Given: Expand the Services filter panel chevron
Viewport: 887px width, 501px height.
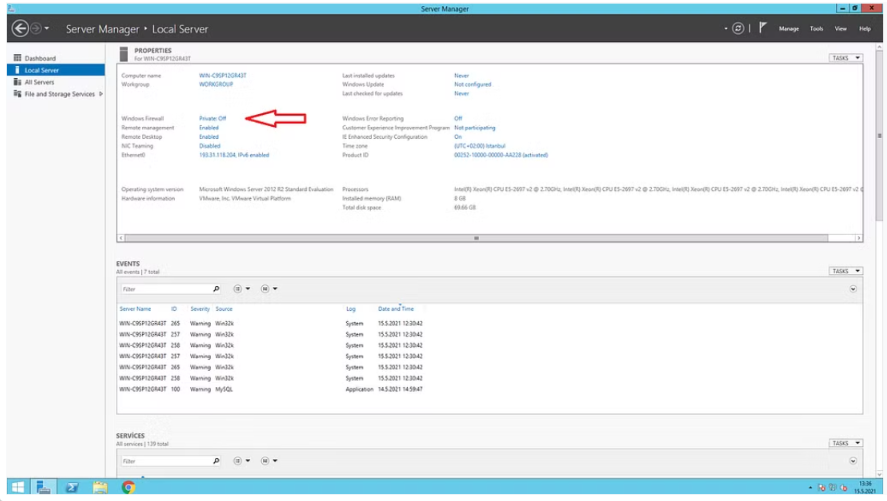Looking at the screenshot, I should tap(853, 461).
